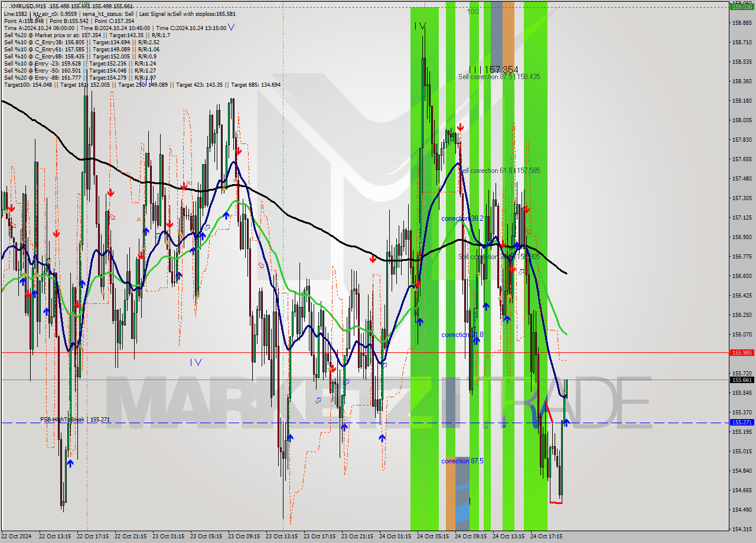This screenshot has height=543, width=756.
Task: Click the XMRUSD,M15 symbol title text
Action: 29,6
